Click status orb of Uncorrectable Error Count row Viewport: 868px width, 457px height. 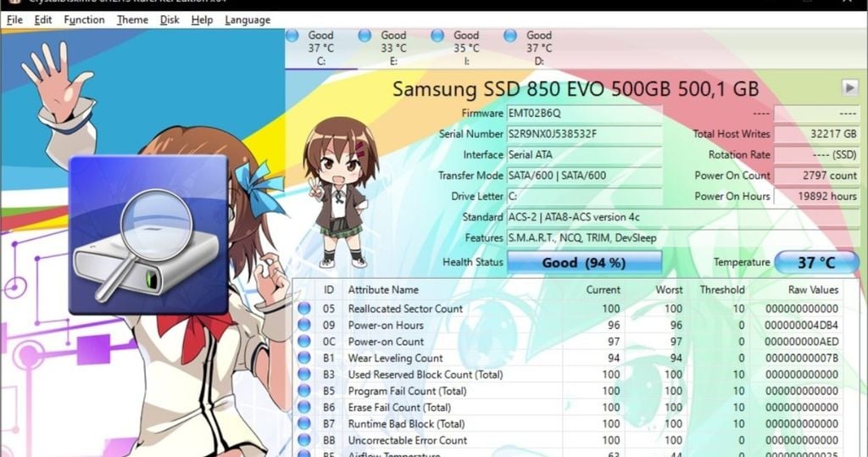pos(304,440)
